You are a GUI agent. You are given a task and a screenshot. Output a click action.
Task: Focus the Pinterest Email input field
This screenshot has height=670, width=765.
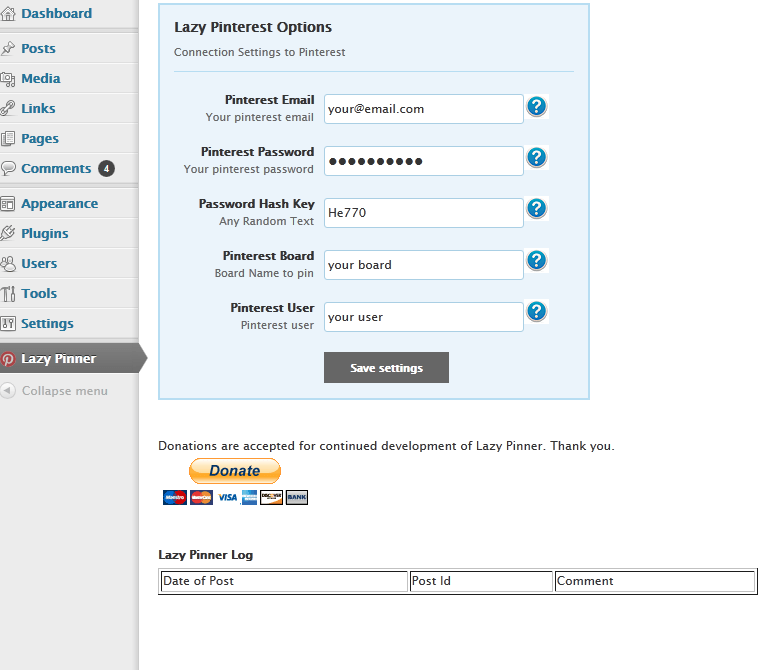pos(423,109)
